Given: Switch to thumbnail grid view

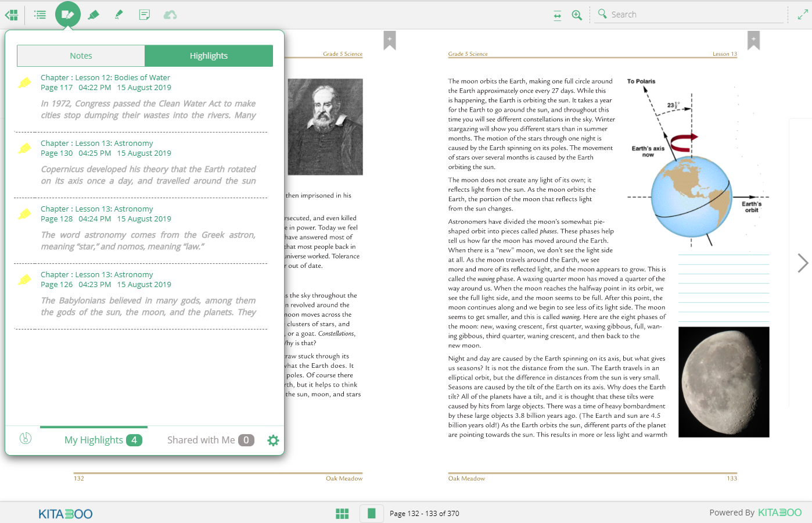Looking at the screenshot, I should pos(342,513).
